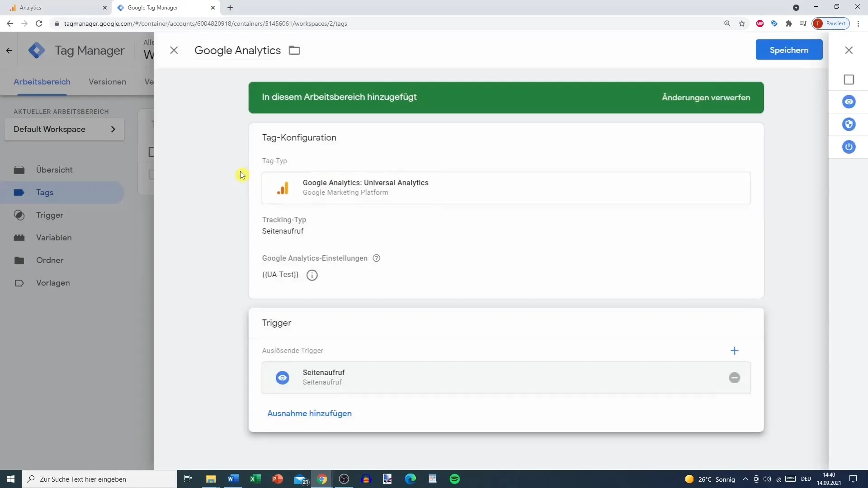The width and height of the screenshot is (868, 488).
Task: Expand Default Workspace selector
Action: pyautogui.click(x=64, y=129)
